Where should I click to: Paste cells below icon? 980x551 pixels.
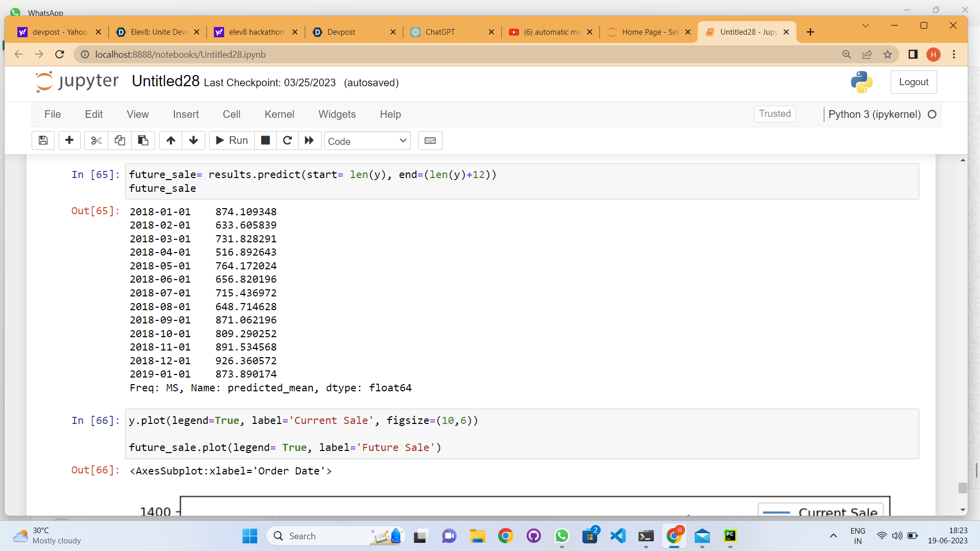point(143,140)
